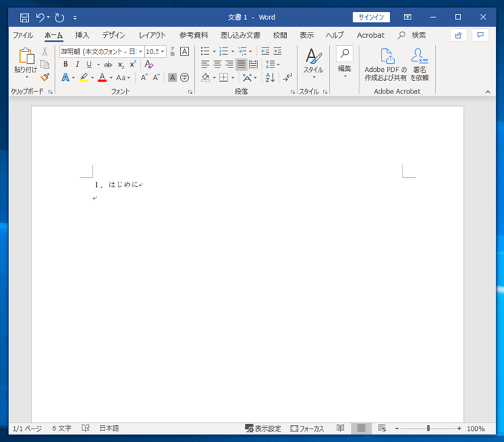The image size is (504, 442).
Task: Click the share icon button
Action: pos(458,35)
